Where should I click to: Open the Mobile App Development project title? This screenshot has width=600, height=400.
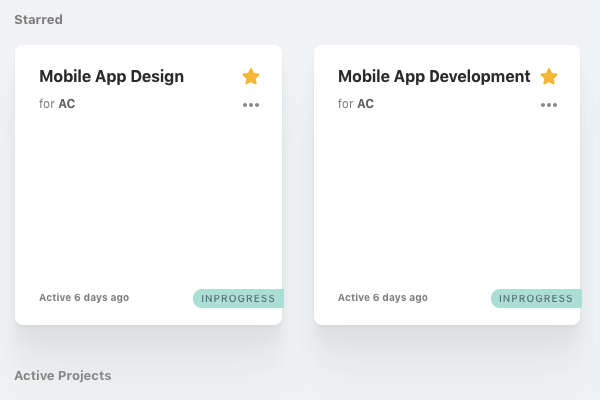434,77
